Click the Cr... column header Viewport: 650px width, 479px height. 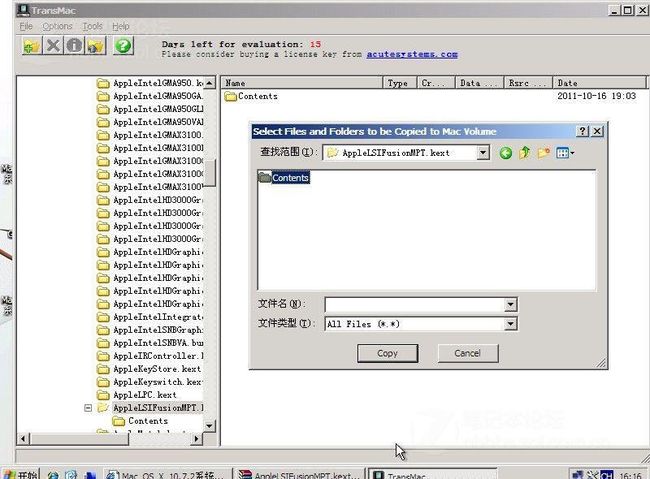436,83
